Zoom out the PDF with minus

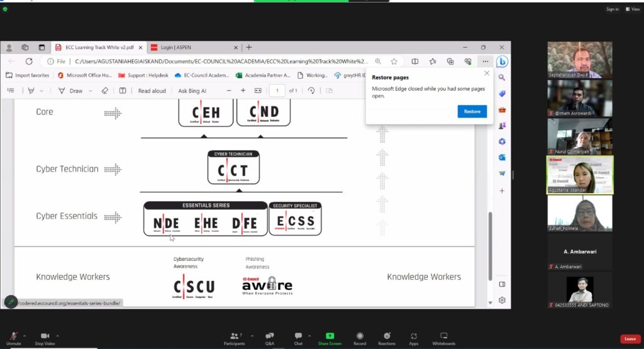pos(229,91)
